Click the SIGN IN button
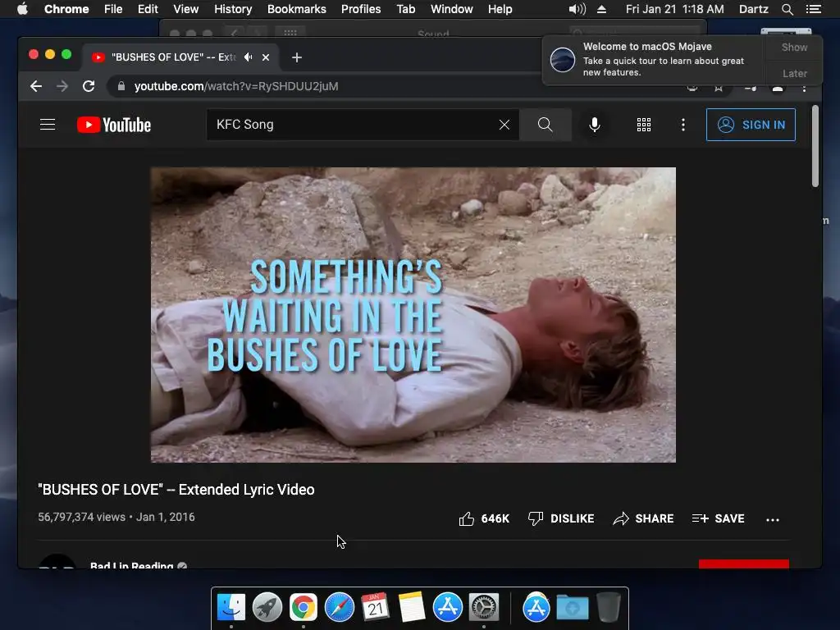 751,125
